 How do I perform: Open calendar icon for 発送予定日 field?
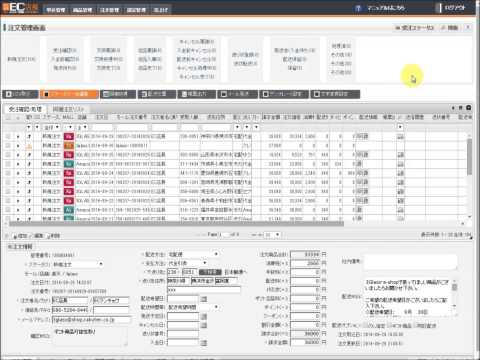point(204,316)
